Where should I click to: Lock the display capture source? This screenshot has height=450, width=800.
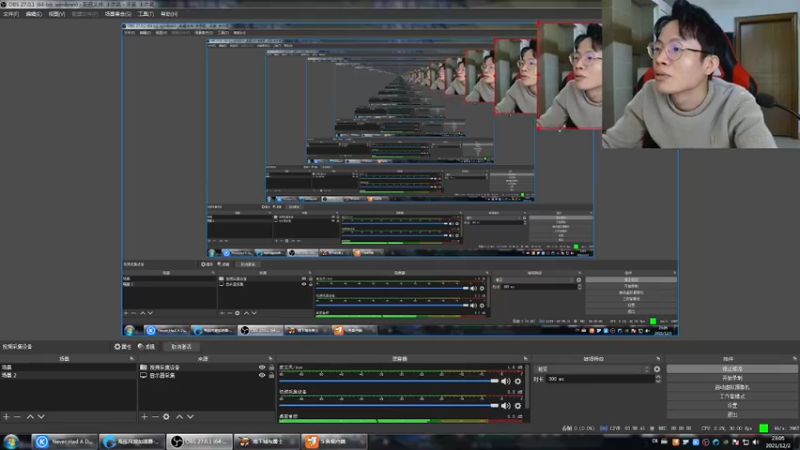[x=271, y=375]
